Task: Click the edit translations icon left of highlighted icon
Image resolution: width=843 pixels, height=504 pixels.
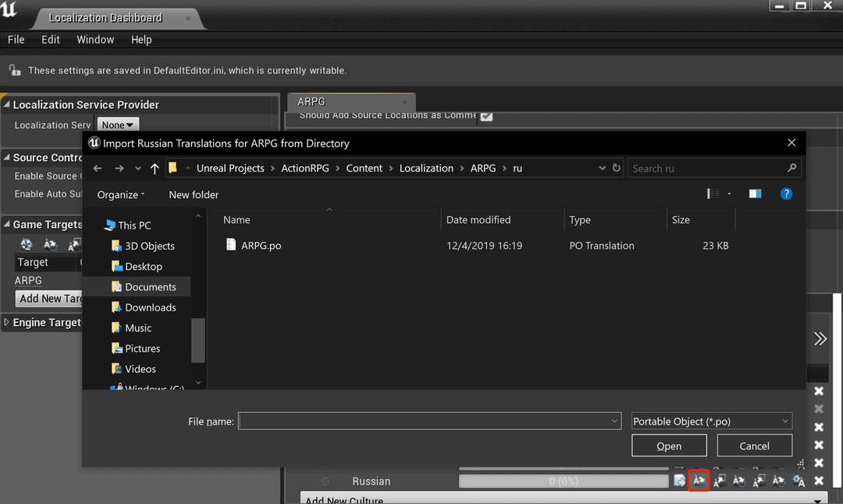Action: 679,481
